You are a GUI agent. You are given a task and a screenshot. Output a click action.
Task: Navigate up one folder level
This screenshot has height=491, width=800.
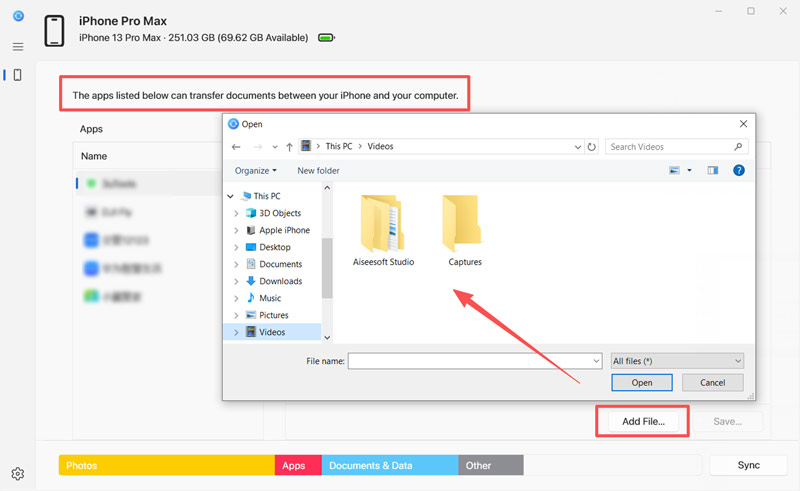289,147
